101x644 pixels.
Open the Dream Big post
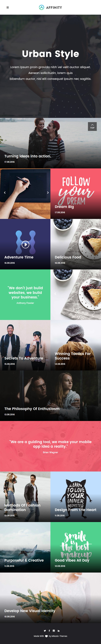click(x=64, y=207)
